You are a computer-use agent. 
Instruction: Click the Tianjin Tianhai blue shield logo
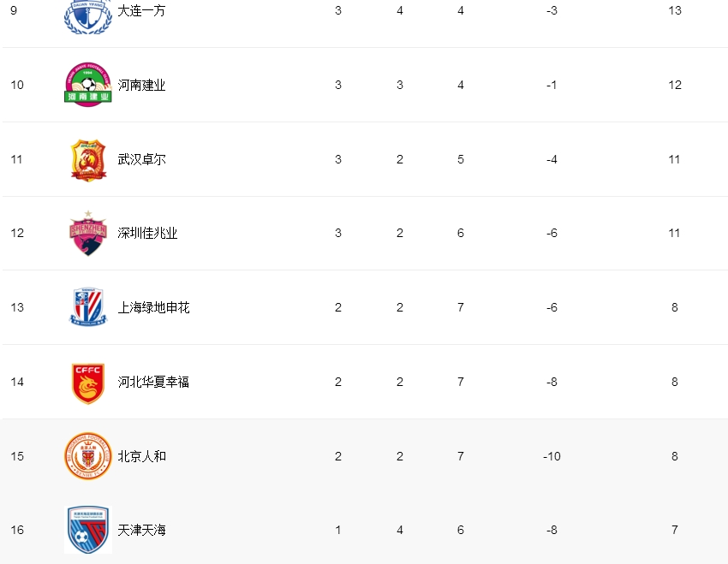tap(88, 530)
